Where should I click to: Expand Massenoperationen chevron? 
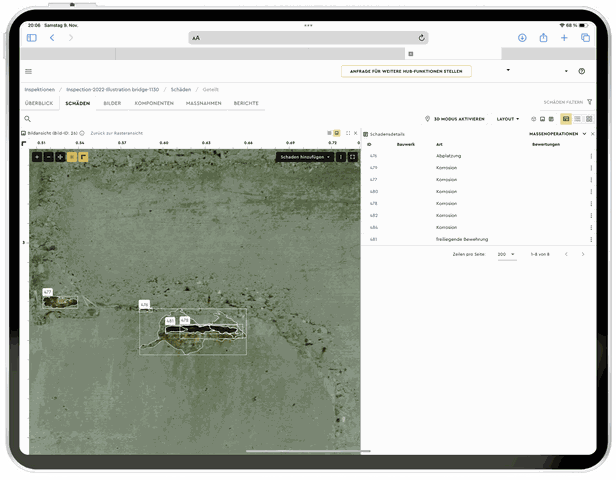584,134
